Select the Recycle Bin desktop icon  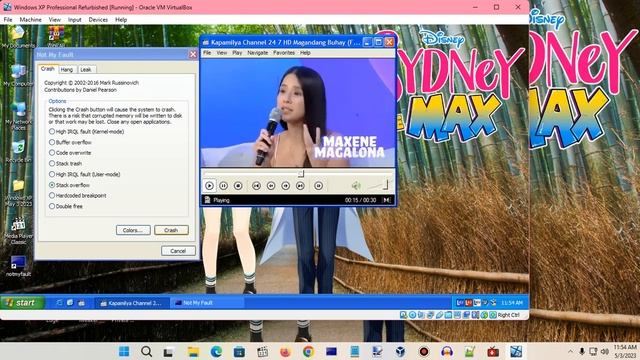(18, 151)
